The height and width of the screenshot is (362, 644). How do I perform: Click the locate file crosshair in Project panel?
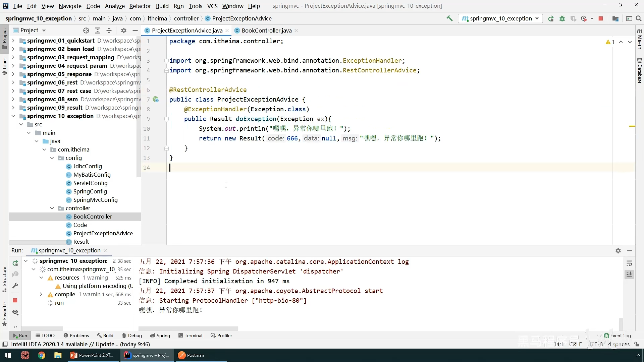point(86,31)
